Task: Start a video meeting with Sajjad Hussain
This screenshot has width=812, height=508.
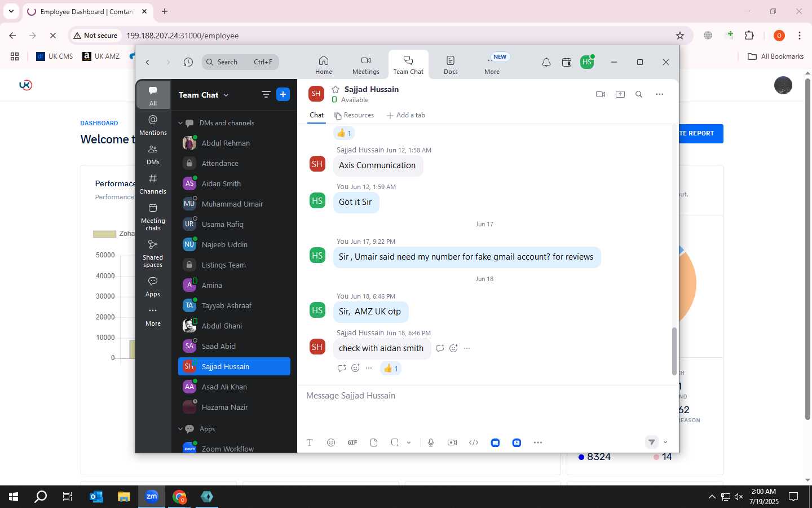Action: (601, 94)
